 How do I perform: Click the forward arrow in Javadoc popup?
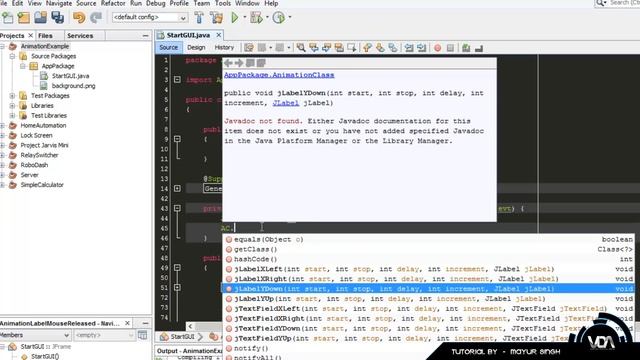239,63
